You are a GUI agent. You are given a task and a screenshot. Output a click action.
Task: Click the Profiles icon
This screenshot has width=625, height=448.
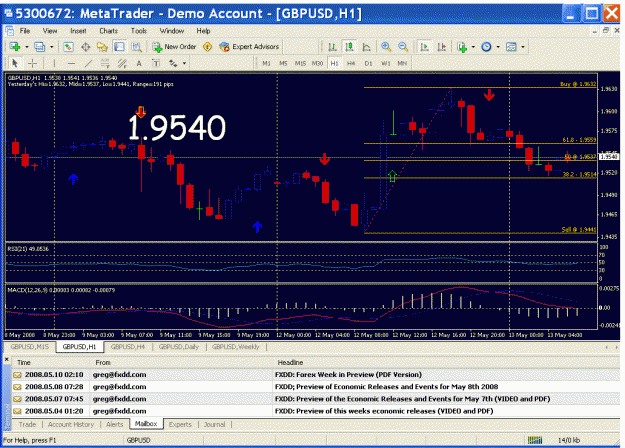tap(40, 47)
